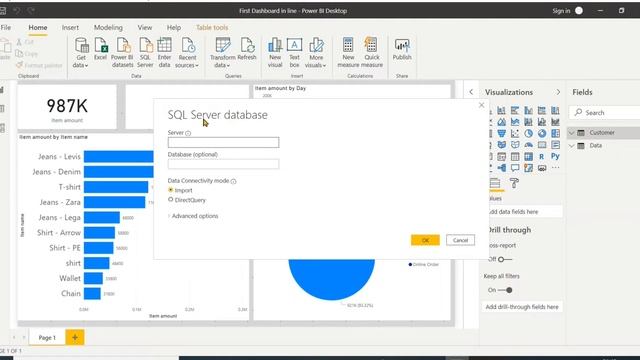This screenshot has height=360, width=640.
Task: Open the Recent sources dropdown
Action: click(x=187, y=52)
